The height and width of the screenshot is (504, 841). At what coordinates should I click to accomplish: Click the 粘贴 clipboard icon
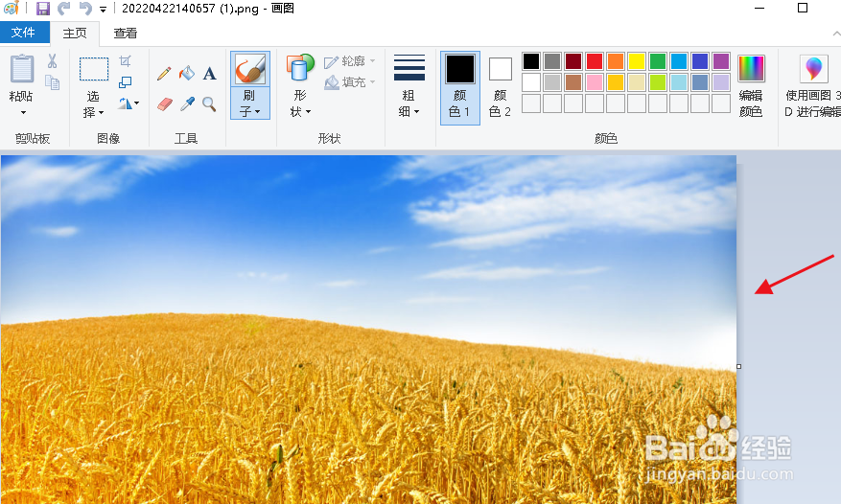pyautogui.click(x=22, y=69)
